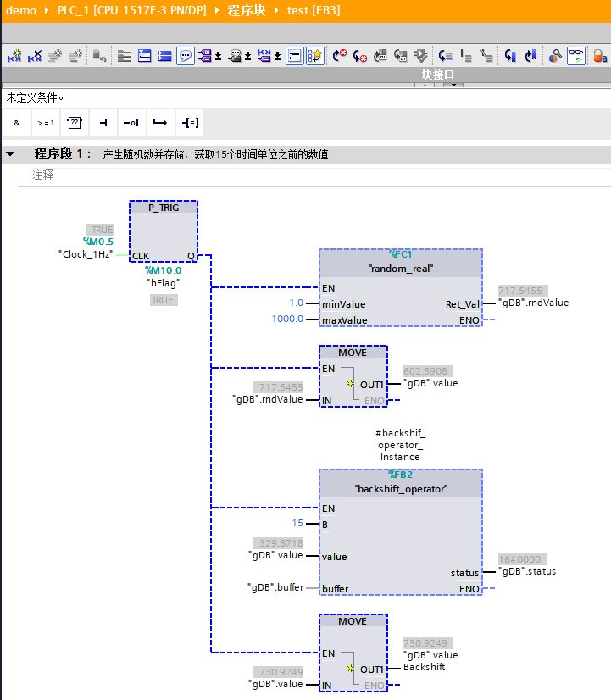Image resolution: width=611 pixels, height=700 pixels.
Task: Select 'PLC_1 [CPU 1517F-3 PN/DP]' breadcrumb
Action: pyautogui.click(x=132, y=10)
